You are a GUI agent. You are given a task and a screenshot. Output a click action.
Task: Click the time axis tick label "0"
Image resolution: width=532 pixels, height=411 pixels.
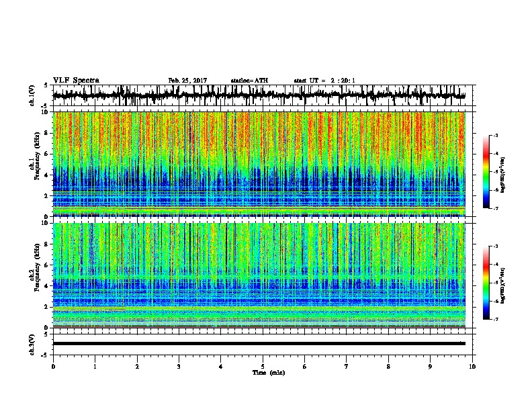(53, 367)
